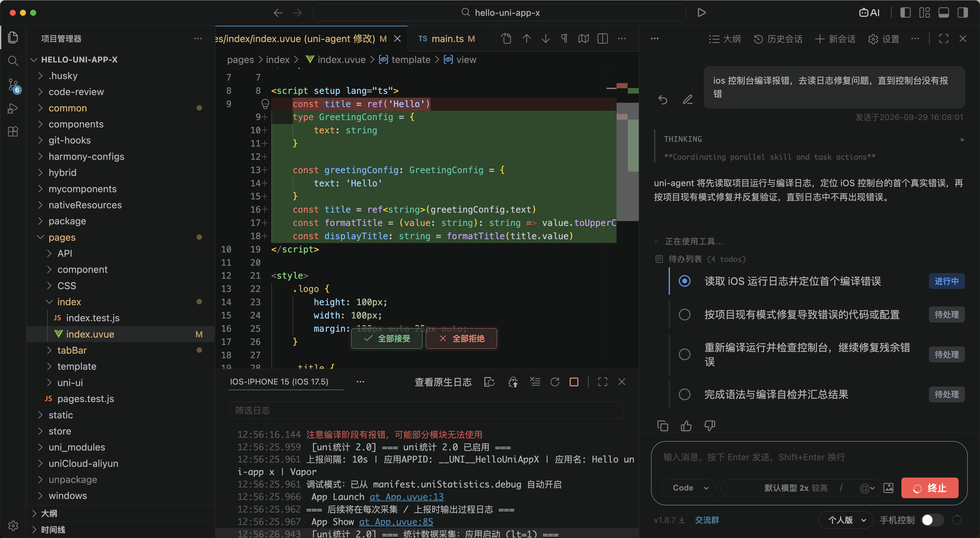Click the thumbs down icon under AI reply
This screenshot has width=980, height=538.
[x=710, y=426]
